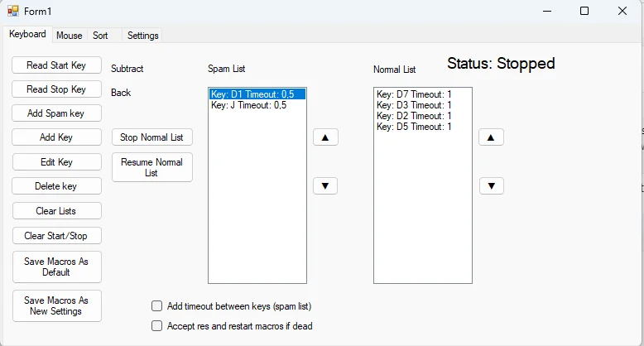Click the Read Start Key button

coord(56,65)
